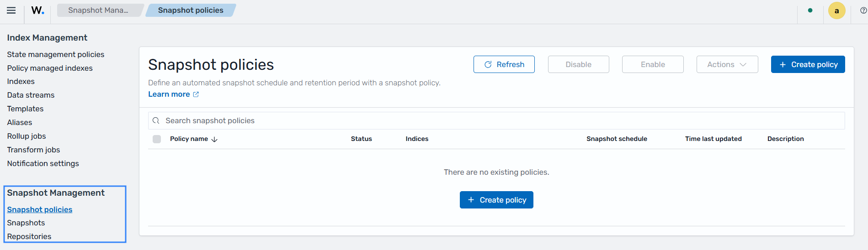Click the user avatar 'a'

click(x=837, y=10)
